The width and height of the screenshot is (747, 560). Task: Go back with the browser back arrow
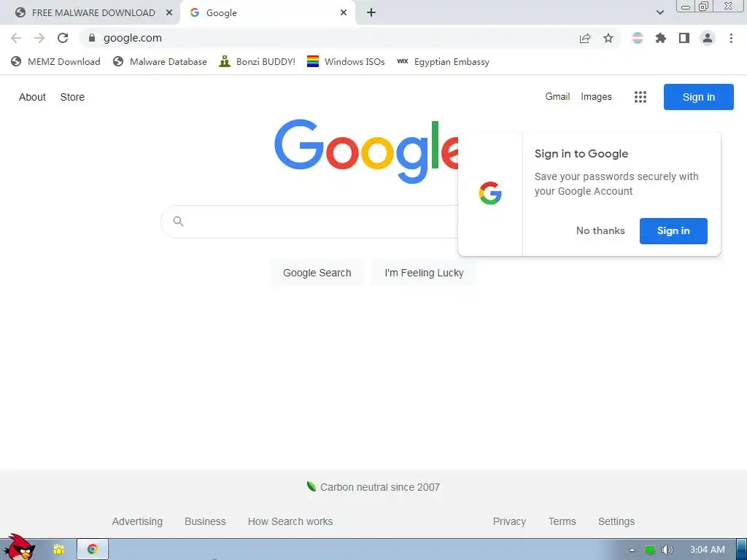(16, 38)
